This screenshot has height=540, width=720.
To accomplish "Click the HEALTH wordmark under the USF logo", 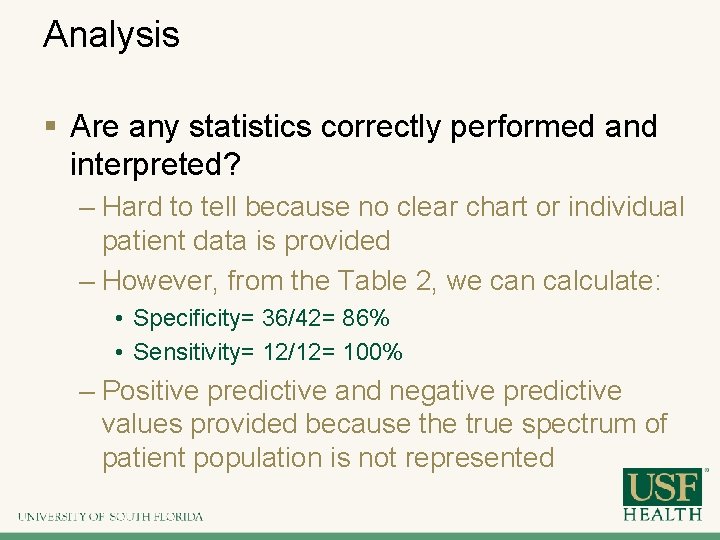I will coord(664,514).
